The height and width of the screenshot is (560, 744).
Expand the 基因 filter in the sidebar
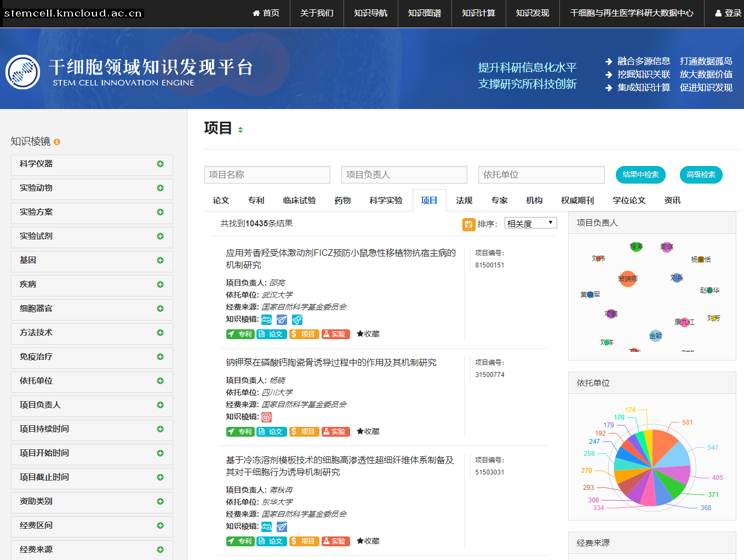(160, 260)
